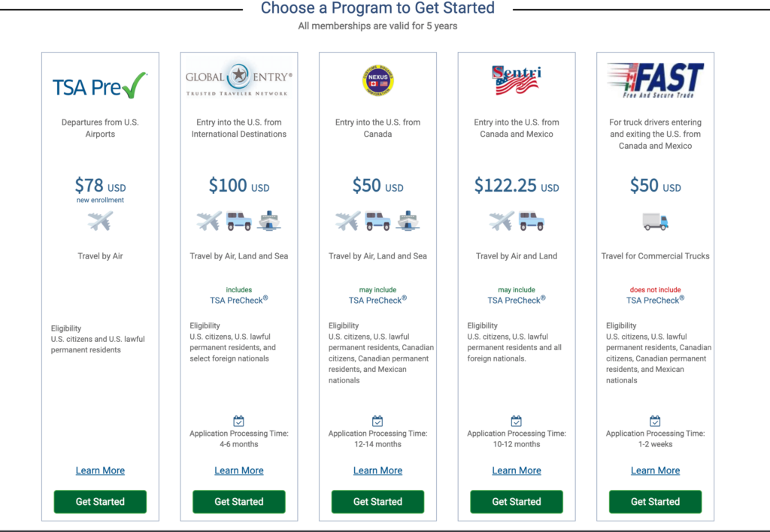Open Learn More for TSA PreCheck
The height and width of the screenshot is (532, 770).
coord(100,470)
